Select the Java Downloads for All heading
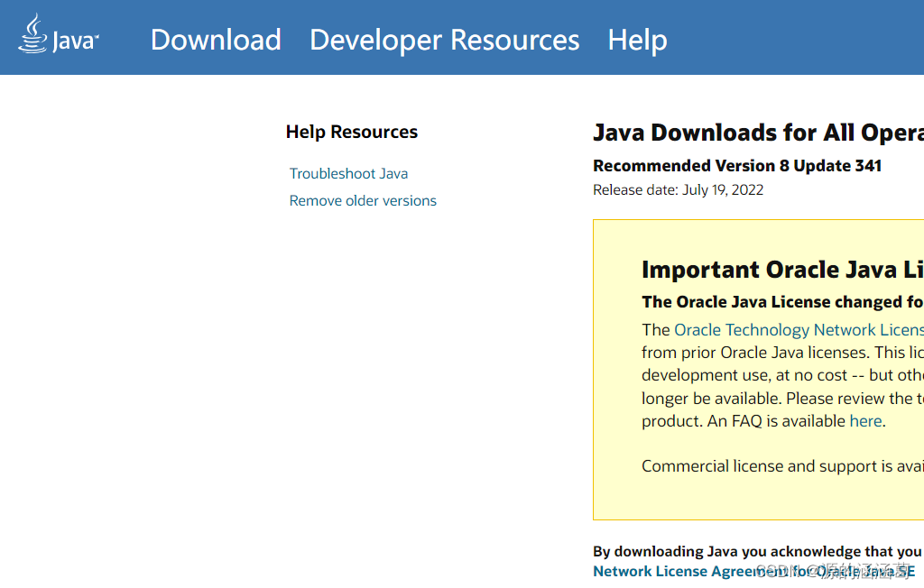924x588 pixels. [758, 133]
